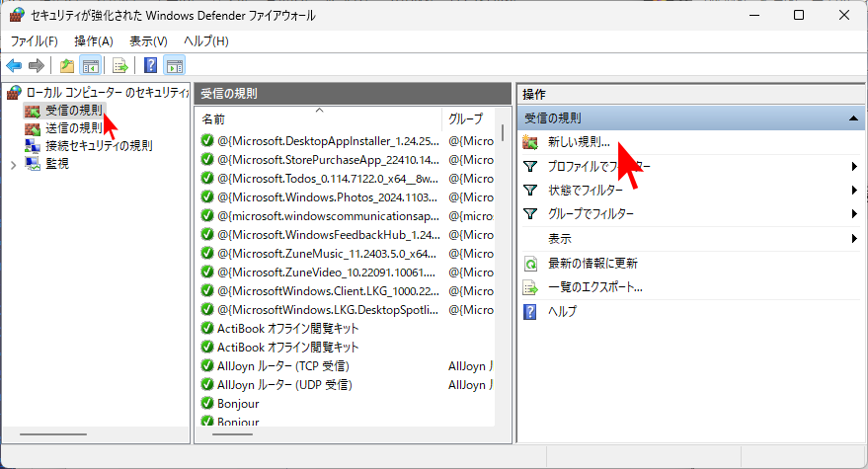The width and height of the screenshot is (868, 469).
Task: Click 一覧のエクスポート... in the action pane
Action: (x=594, y=287)
